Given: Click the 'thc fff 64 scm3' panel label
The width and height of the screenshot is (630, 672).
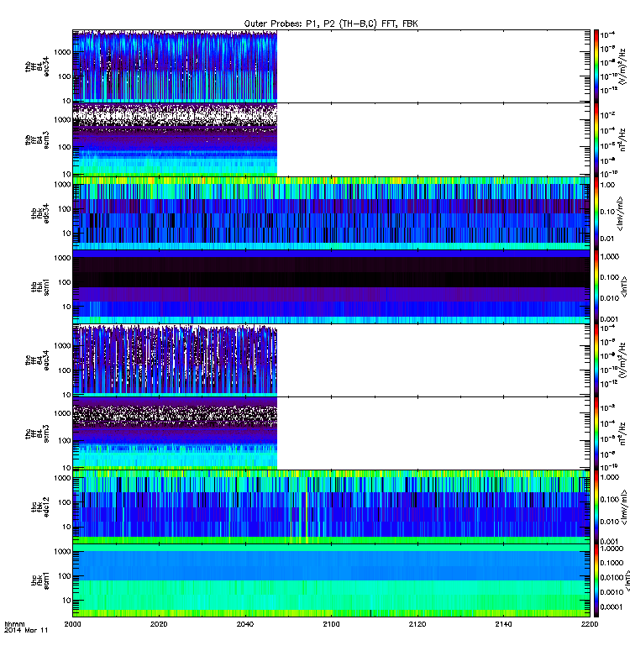Looking at the screenshot, I should tap(37, 433).
